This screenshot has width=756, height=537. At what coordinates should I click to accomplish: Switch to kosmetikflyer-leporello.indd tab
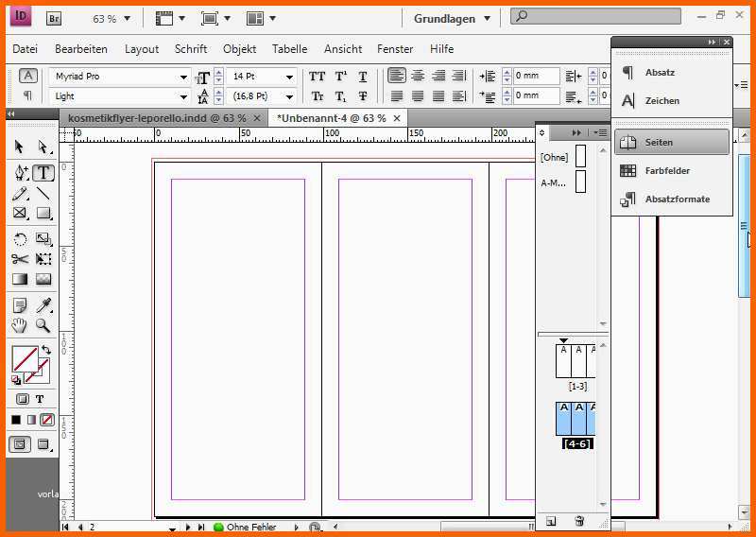157,118
